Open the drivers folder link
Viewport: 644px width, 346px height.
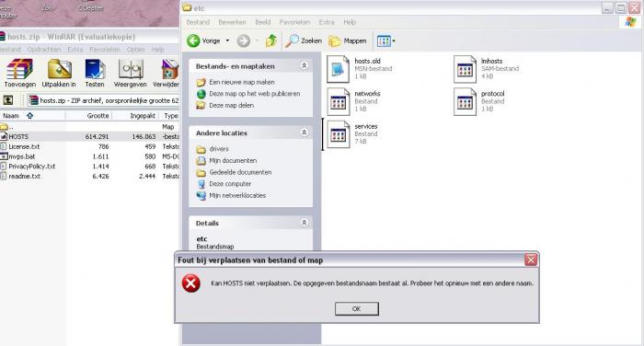click(x=219, y=149)
